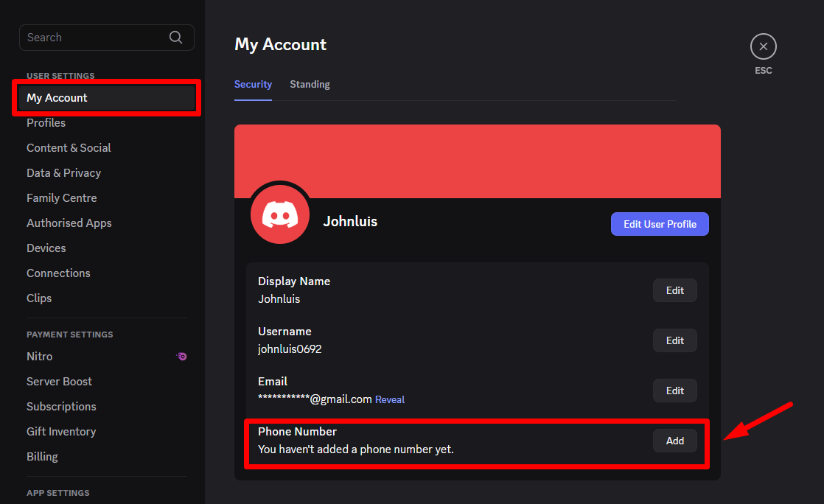Switch to the Standing tab
Screen dimensions: 824x504
pos(310,85)
